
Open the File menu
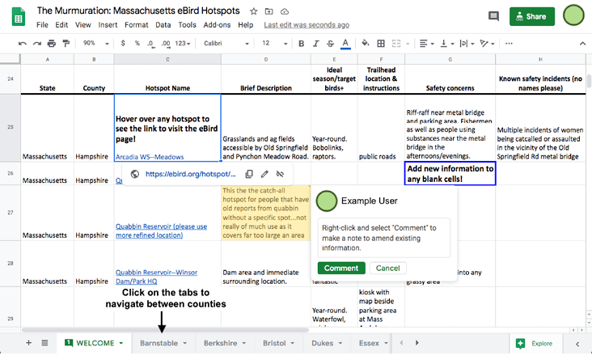click(x=42, y=25)
